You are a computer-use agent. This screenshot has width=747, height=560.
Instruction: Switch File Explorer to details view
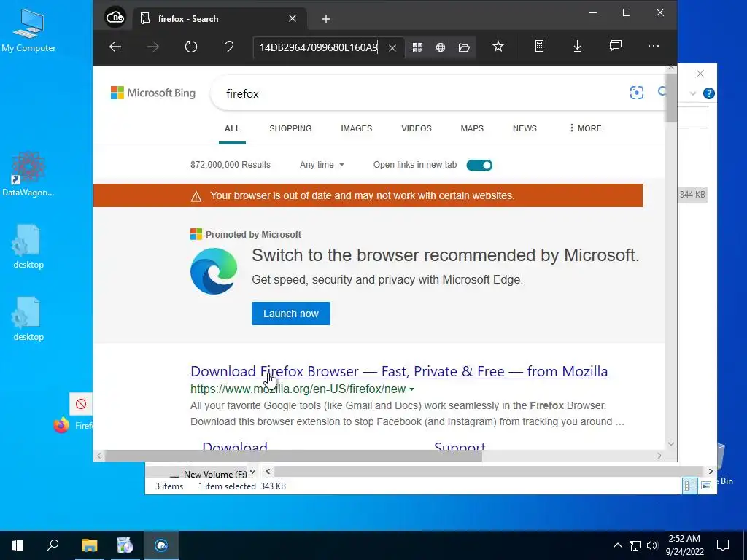[x=690, y=486]
